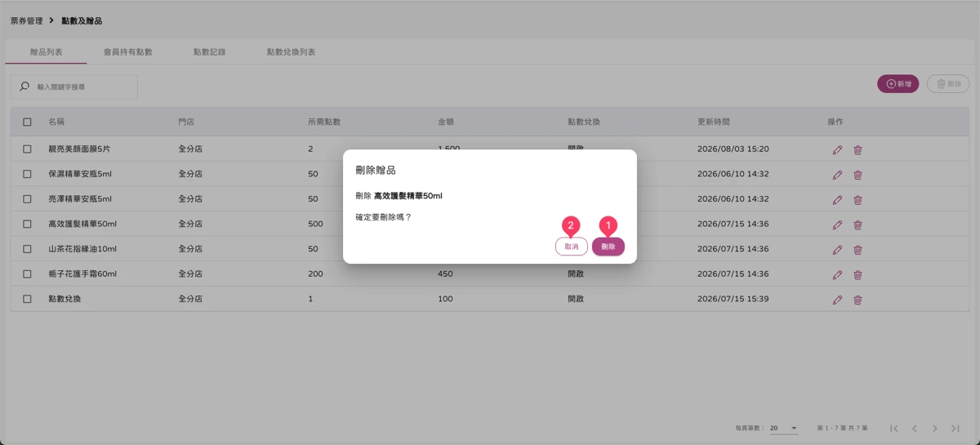This screenshot has width=980, height=445.
Task: Check the 高效護髮精華50ml row checkbox
Action: coord(27,224)
